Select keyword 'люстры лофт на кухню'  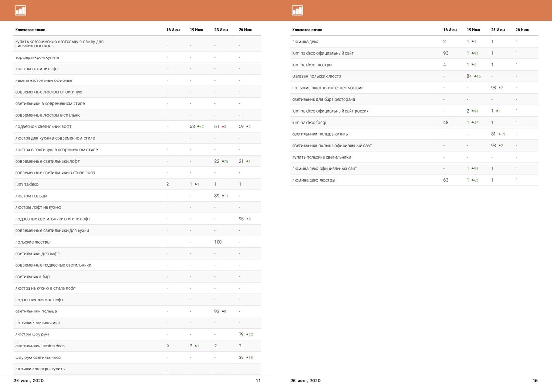38,207
